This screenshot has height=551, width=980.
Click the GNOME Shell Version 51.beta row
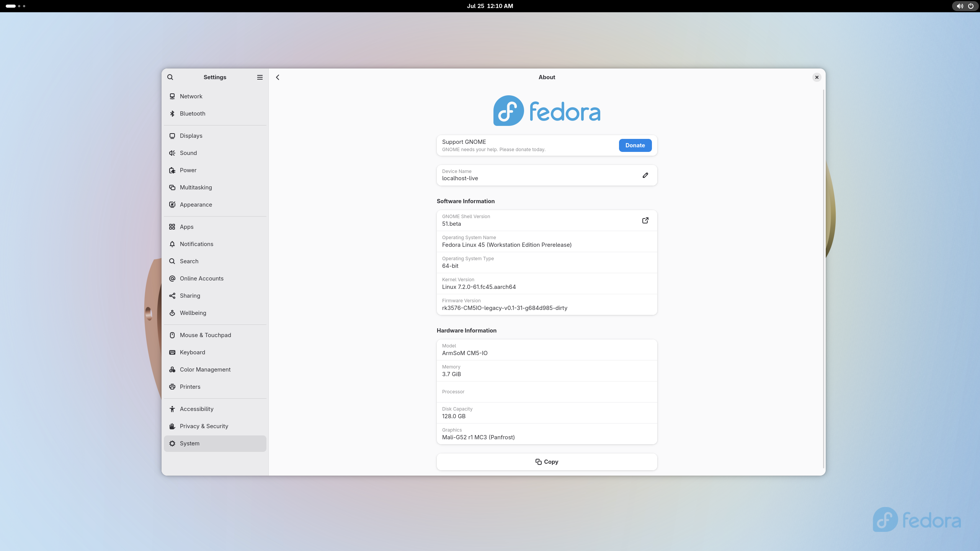547,220
